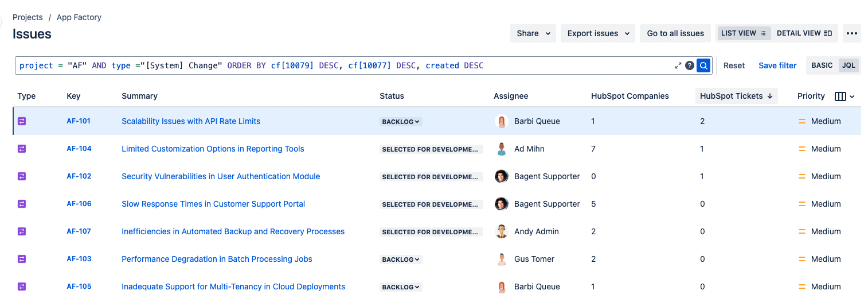This screenshot has width=868, height=298.
Task: Click the Change type icon for AF-105
Action: coord(22,287)
